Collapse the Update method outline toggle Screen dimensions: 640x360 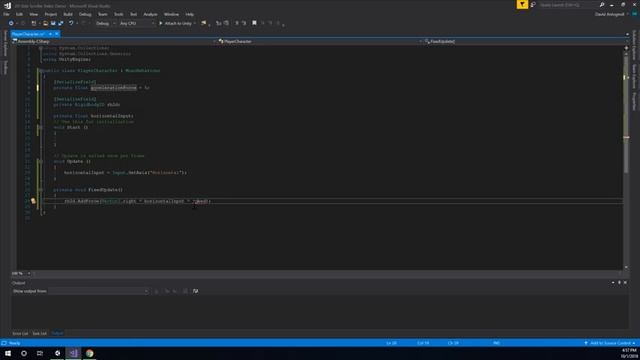[40, 162]
